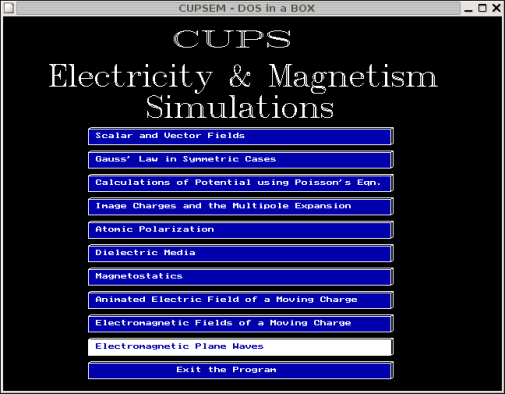
Task: Click the CUPSEM - DOS in a BOX title bar
Action: [x=238, y=8]
